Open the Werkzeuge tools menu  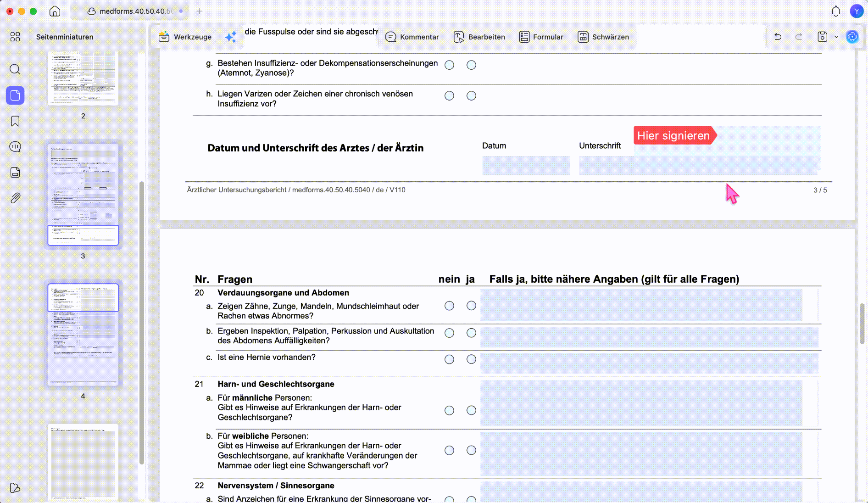(185, 37)
